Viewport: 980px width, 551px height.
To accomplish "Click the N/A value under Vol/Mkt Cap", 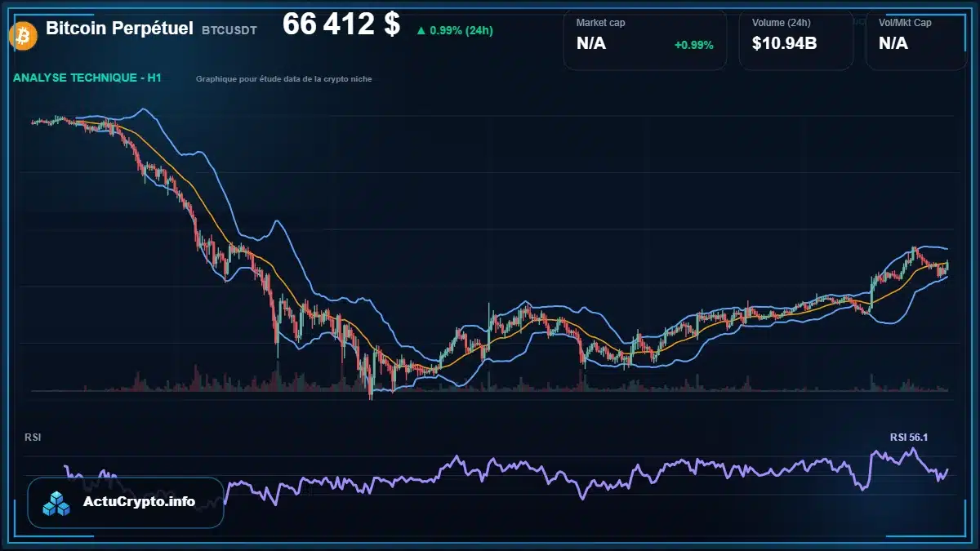I will pos(893,44).
